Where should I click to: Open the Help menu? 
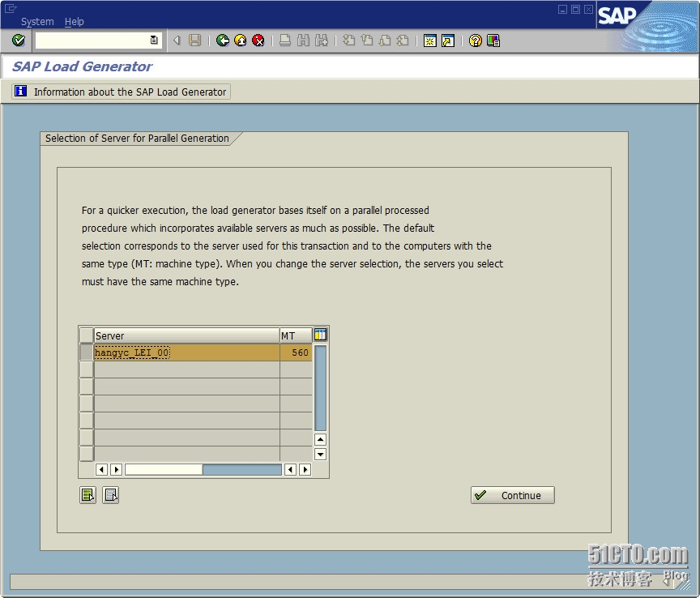(x=74, y=21)
